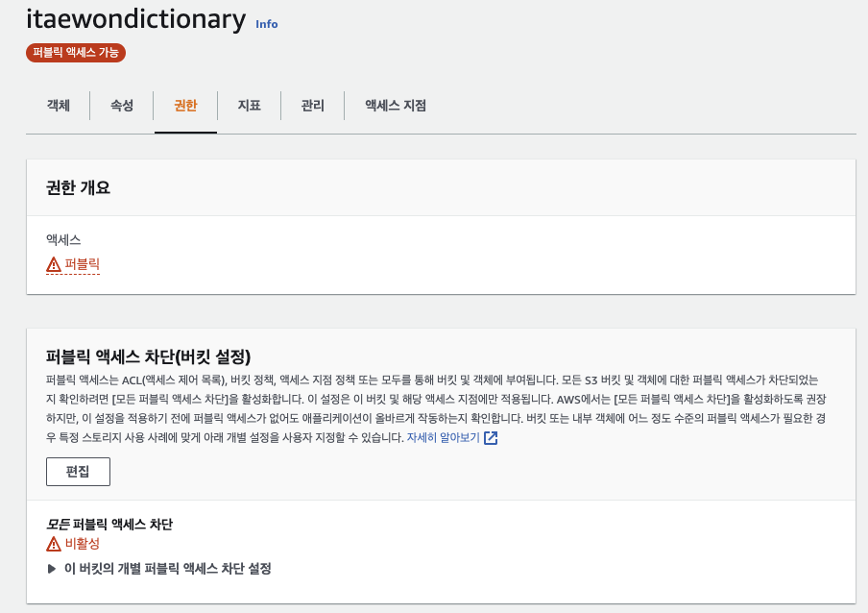The width and height of the screenshot is (868, 613).
Task: Open the 자세히 알아보기 link
Action: [x=444, y=437]
